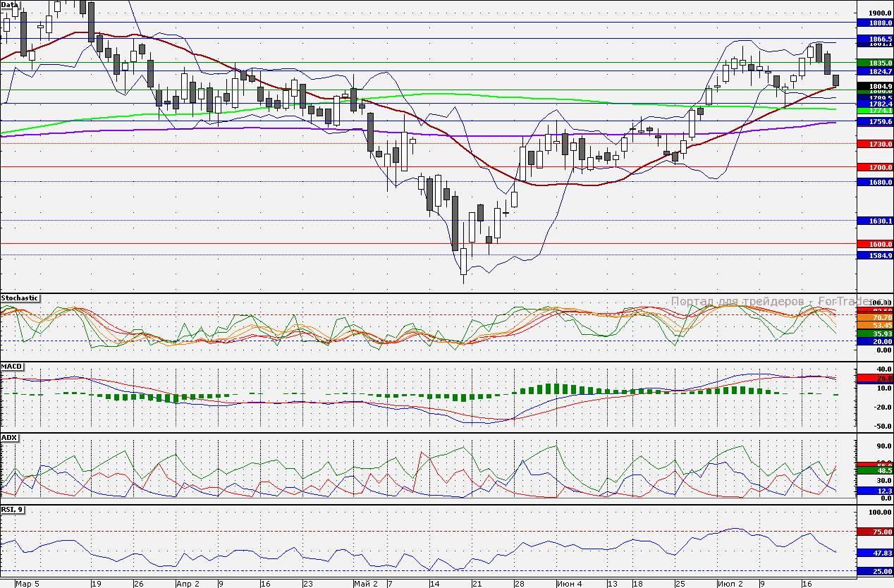The width and height of the screenshot is (894, 588).
Task: Select the ADX 12.3 blue value tag
Action: (x=875, y=491)
